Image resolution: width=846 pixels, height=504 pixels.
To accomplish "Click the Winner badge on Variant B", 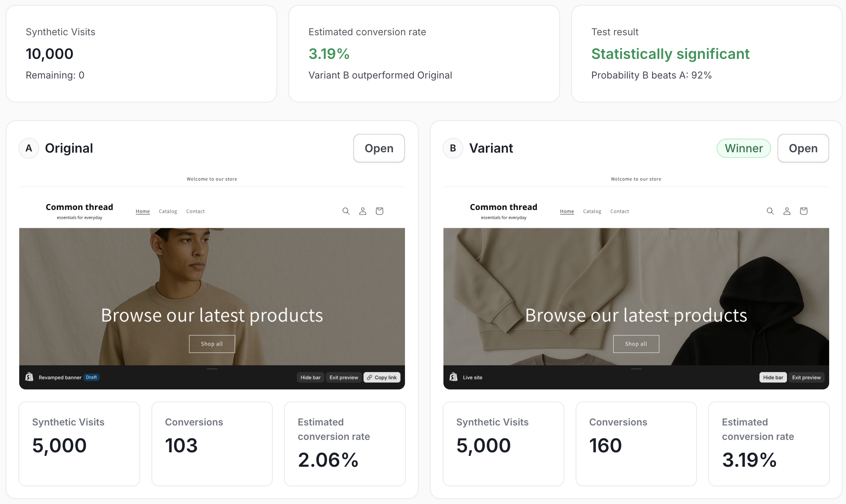I will tap(743, 148).
